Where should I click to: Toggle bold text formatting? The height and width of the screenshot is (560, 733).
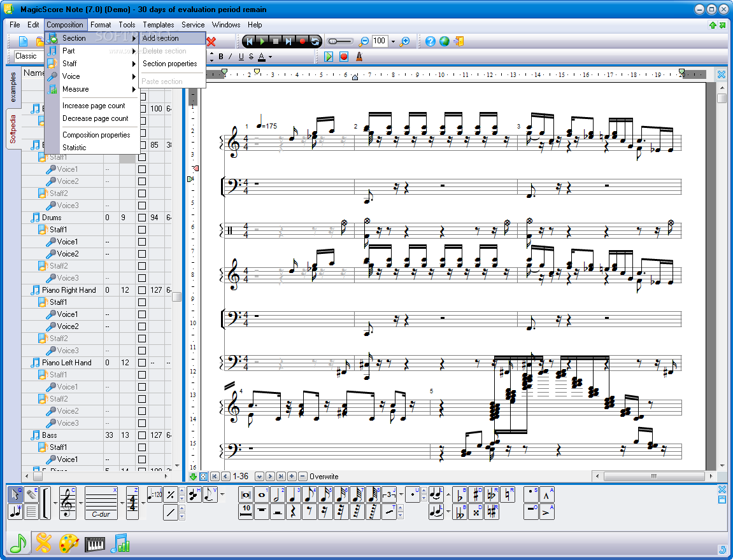(x=220, y=57)
